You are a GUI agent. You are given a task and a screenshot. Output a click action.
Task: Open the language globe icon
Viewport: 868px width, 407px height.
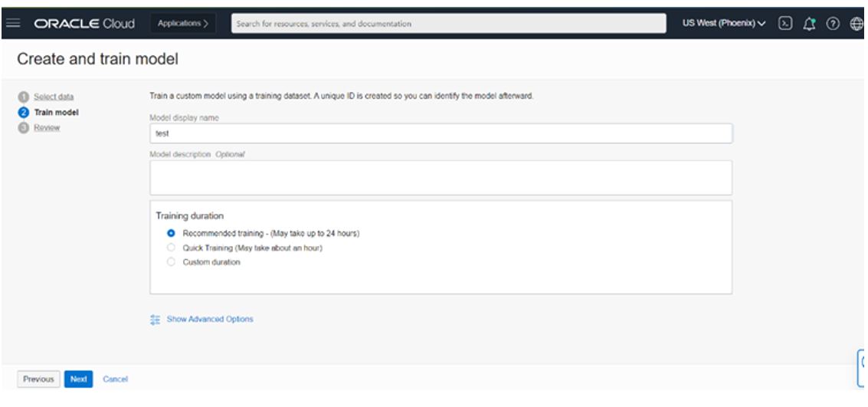click(857, 23)
